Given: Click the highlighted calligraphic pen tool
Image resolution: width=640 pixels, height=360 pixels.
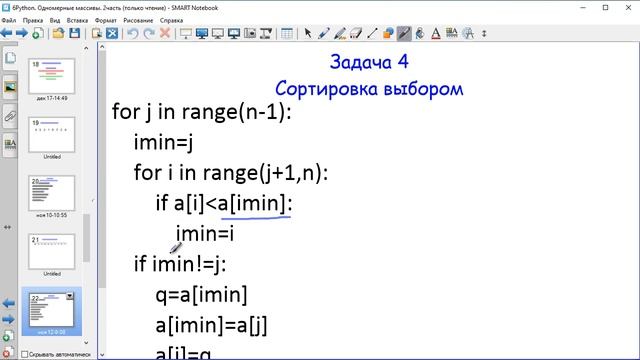Looking at the screenshot, I should click(404, 33).
